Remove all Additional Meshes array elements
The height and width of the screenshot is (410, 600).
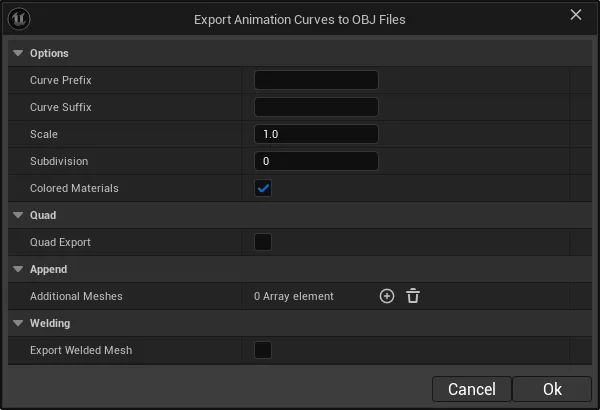tap(413, 296)
